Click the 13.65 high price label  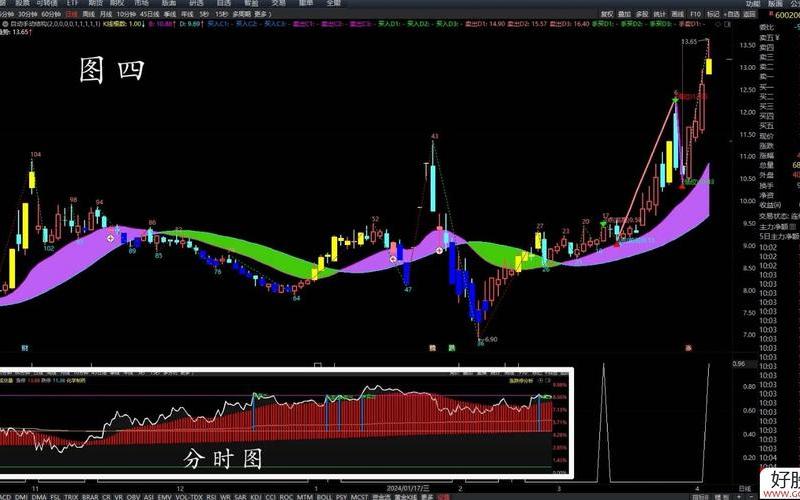[x=690, y=41]
